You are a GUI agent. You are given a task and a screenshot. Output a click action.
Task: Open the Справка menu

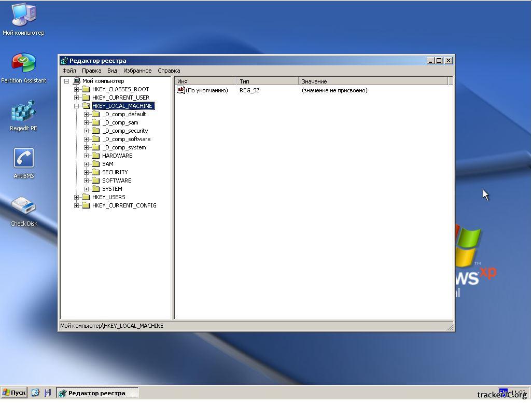(x=169, y=71)
